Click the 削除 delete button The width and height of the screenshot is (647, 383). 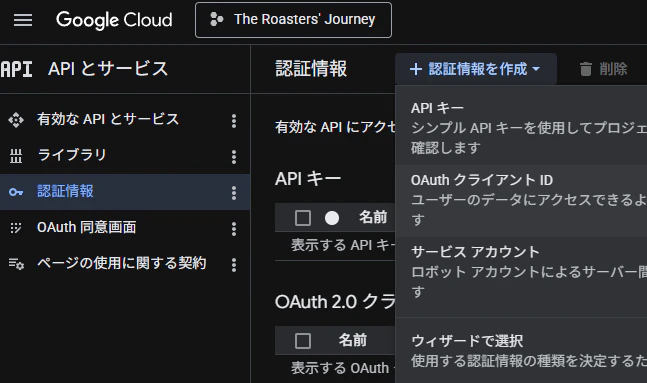click(x=604, y=69)
